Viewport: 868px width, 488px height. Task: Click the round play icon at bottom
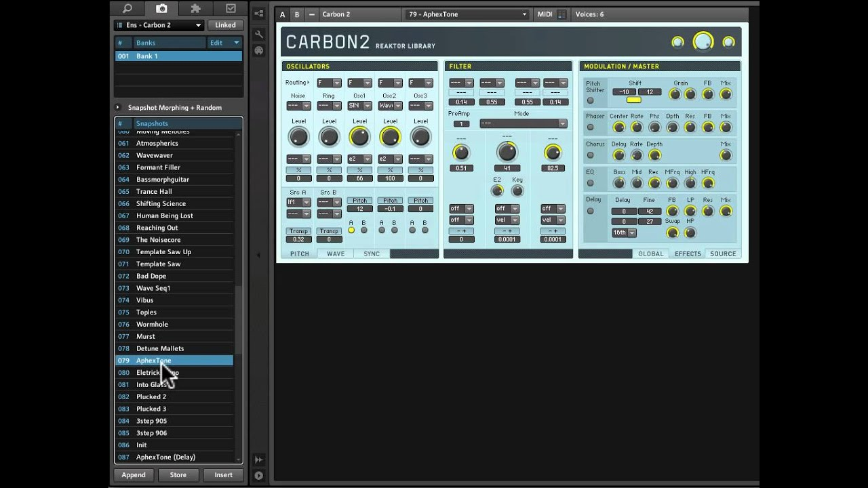point(258,475)
